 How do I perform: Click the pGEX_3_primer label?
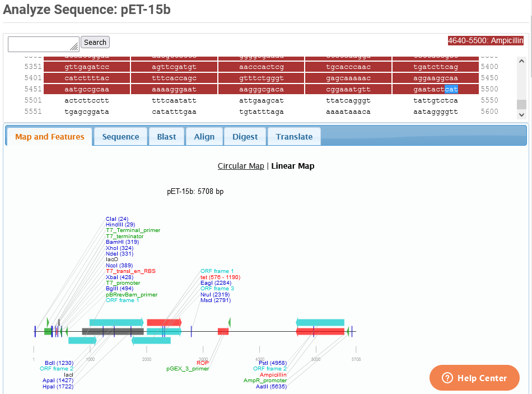[188, 369]
